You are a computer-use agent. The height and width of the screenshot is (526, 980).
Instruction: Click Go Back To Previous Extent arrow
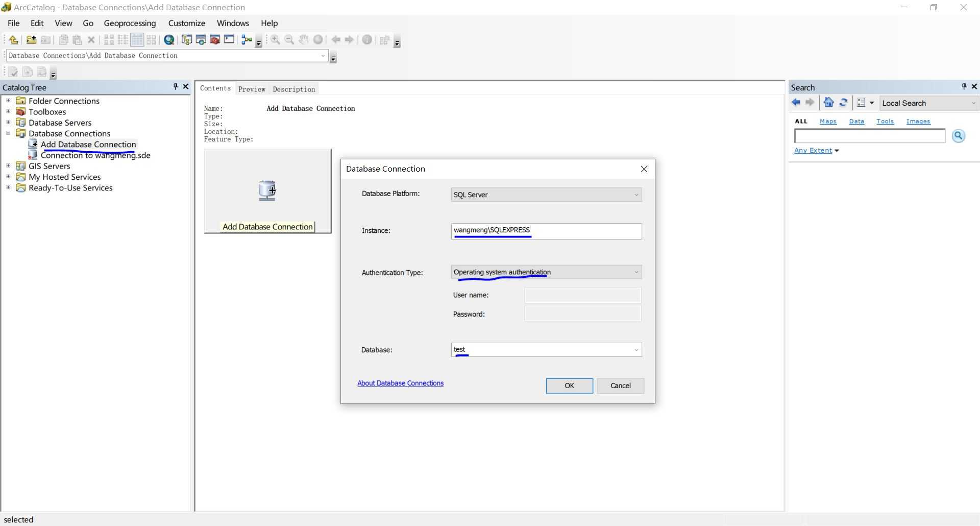tap(336, 40)
